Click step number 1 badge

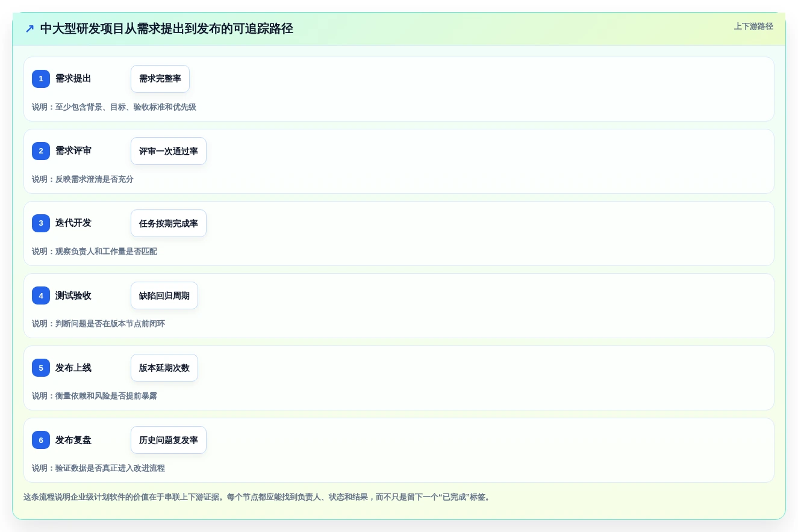coord(41,79)
